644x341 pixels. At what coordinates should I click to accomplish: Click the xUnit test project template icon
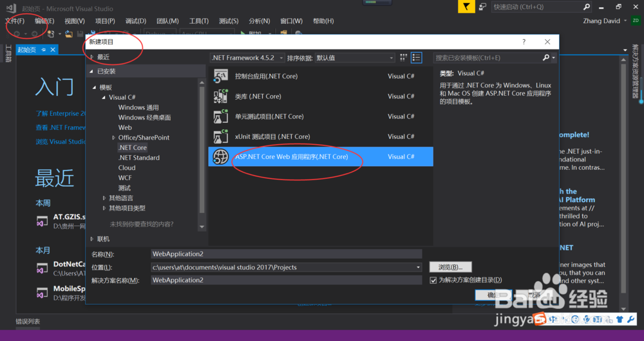220,136
